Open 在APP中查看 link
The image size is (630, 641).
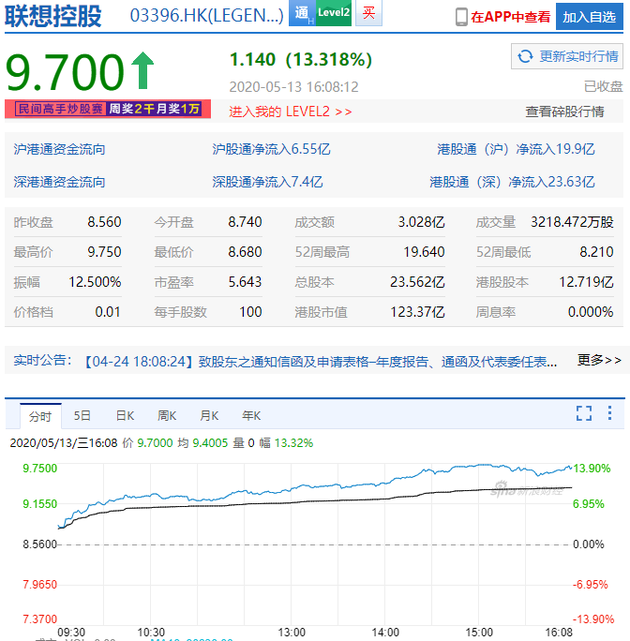pyautogui.click(x=510, y=17)
